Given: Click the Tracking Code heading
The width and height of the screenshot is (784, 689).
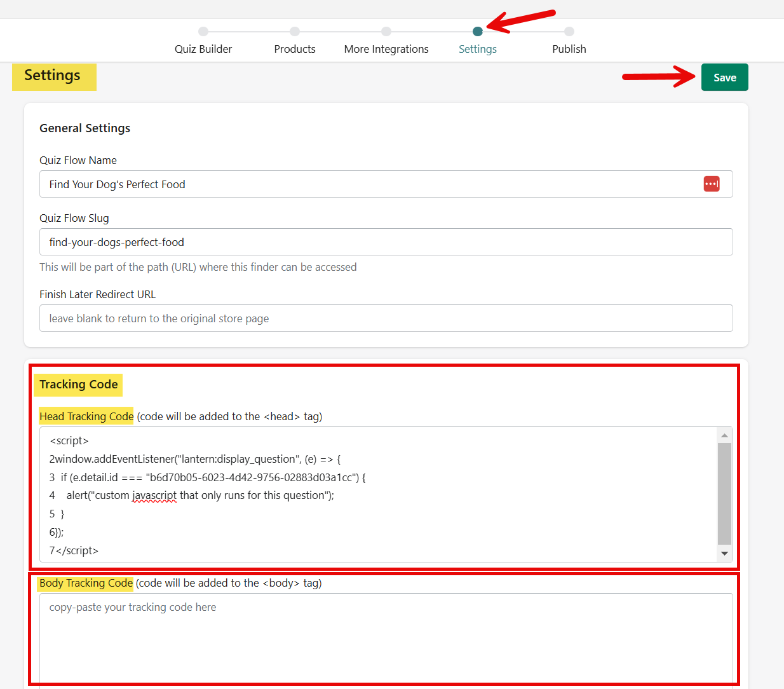Looking at the screenshot, I should pos(79,385).
